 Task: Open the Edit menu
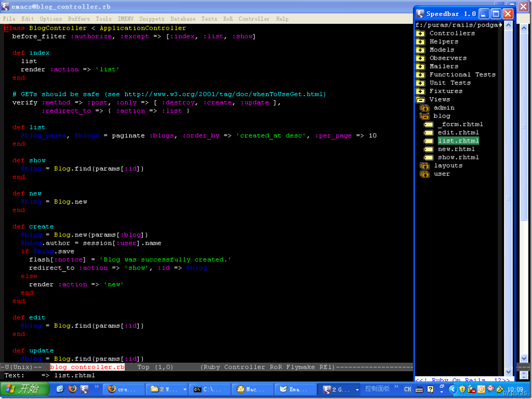click(x=28, y=19)
